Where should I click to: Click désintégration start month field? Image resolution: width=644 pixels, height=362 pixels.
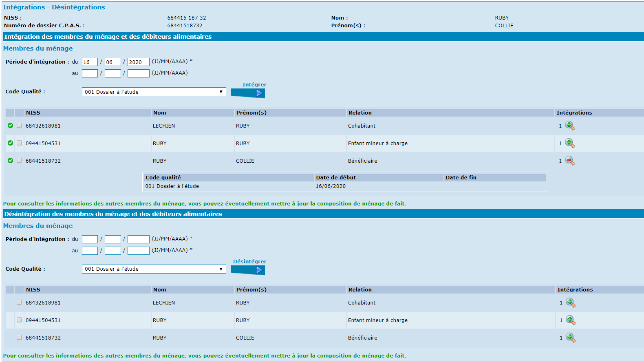click(112, 239)
